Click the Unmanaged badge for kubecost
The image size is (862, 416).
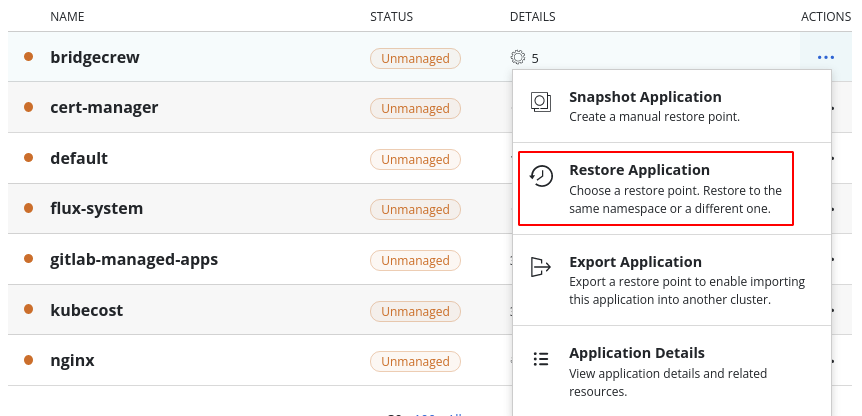(415, 311)
